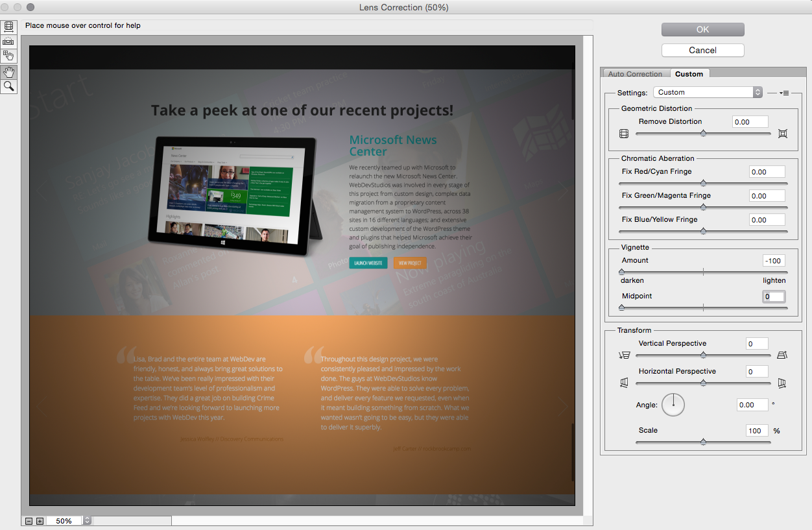Open the zoom percentage dropdown arrows
812x530 pixels.
pyautogui.click(x=87, y=521)
